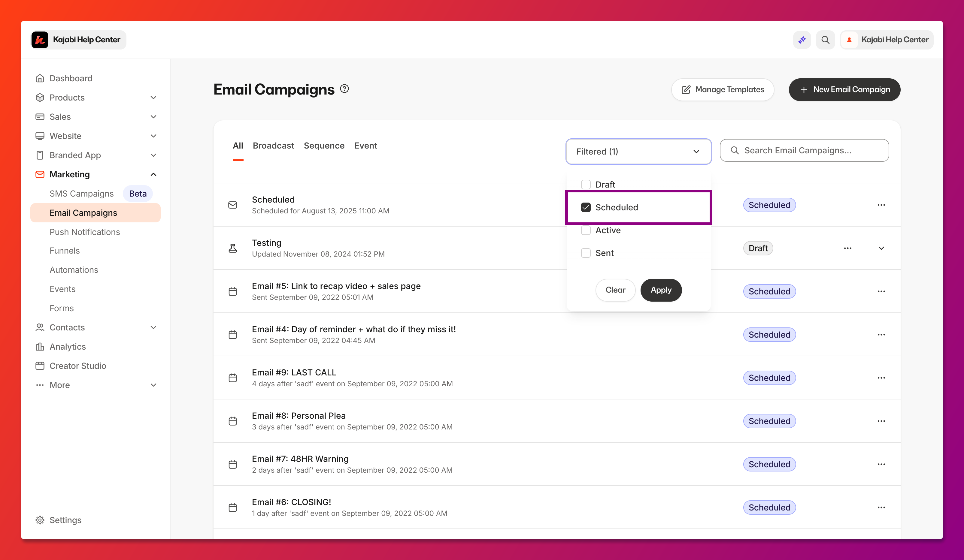This screenshot has height=560, width=964.
Task: Expand the More menu chevron
Action: [153, 385]
